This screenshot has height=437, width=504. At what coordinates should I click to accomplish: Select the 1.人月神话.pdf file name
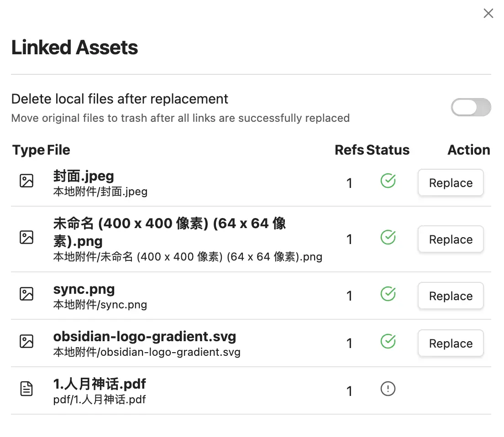100,384
